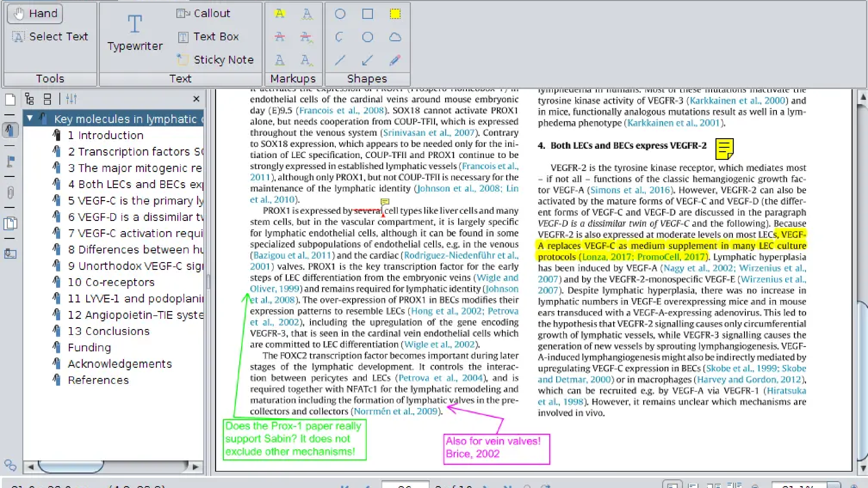Select the Hand tool
Screen dimensions: 868x488
pos(35,13)
